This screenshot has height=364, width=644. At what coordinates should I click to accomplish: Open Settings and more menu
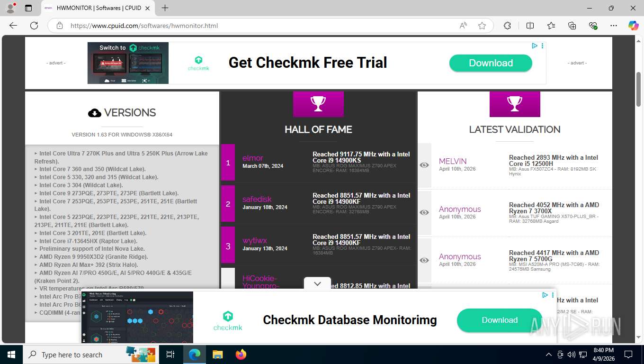[614, 26]
